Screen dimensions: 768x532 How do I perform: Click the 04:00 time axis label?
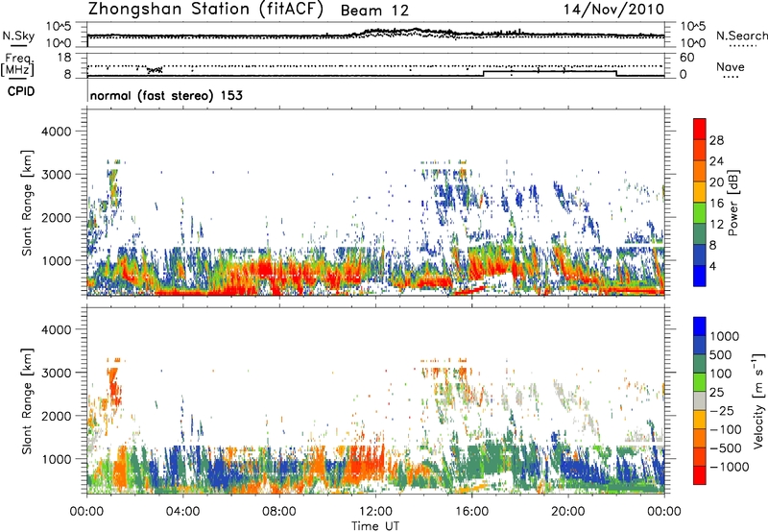pos(182,512)
